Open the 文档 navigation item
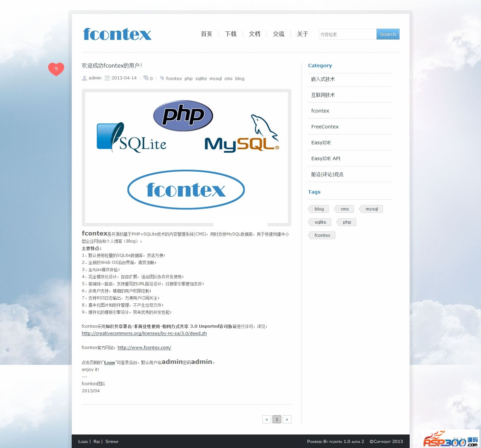Image resolution: width=481 pixels, height=448 pixels. click(x=255, y=34)
